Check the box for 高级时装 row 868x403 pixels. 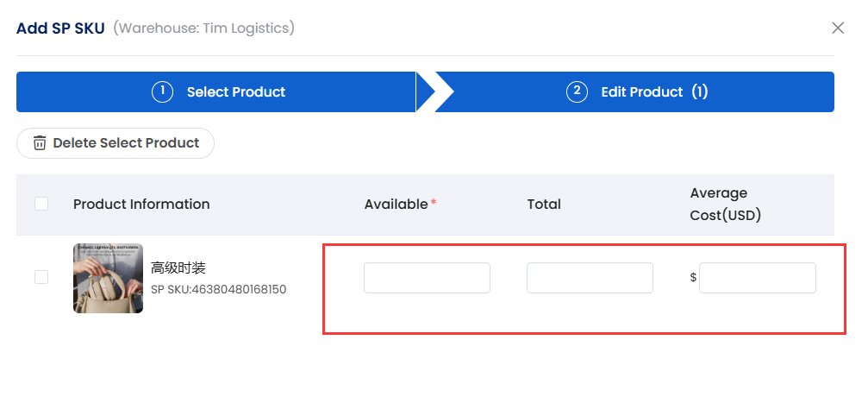pyautogui.click(x=41, y=277)
